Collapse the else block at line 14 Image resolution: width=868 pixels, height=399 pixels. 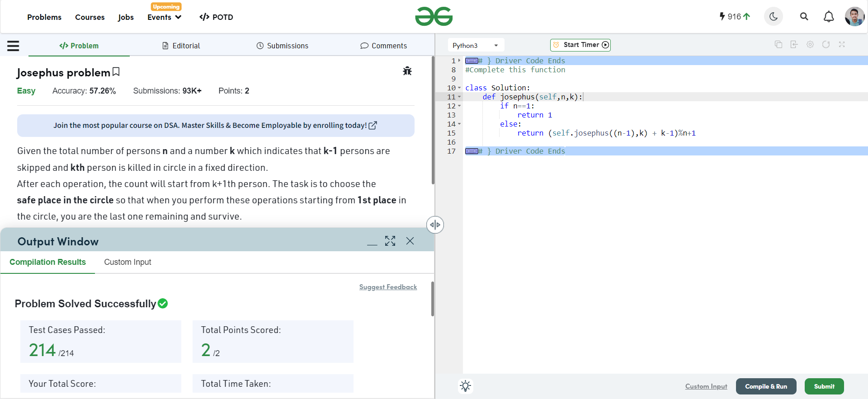click(x=459, y=124)
